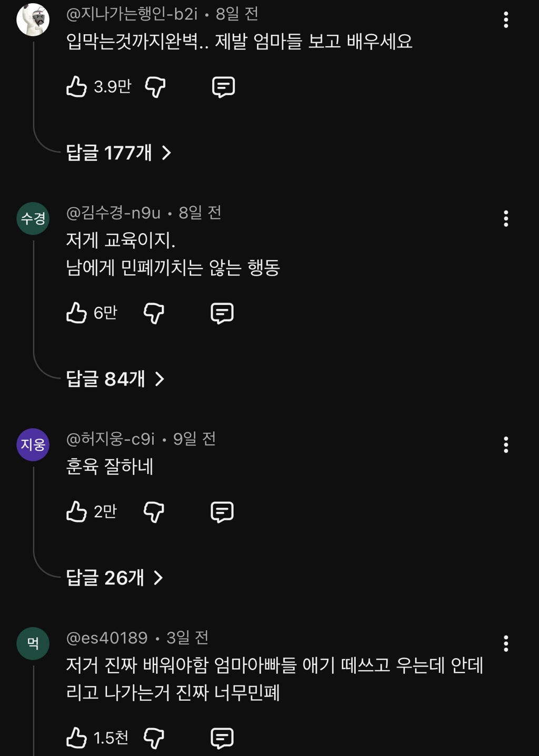Expand the 26 replies thread

114,578
